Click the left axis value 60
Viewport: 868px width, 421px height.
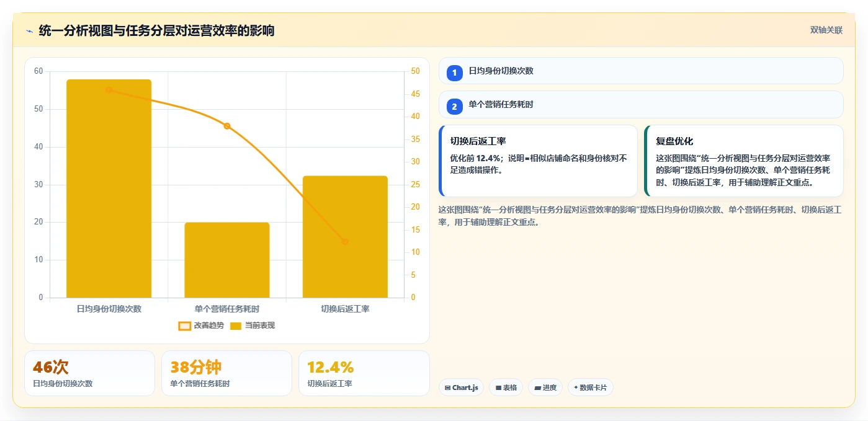coord(38,71)
